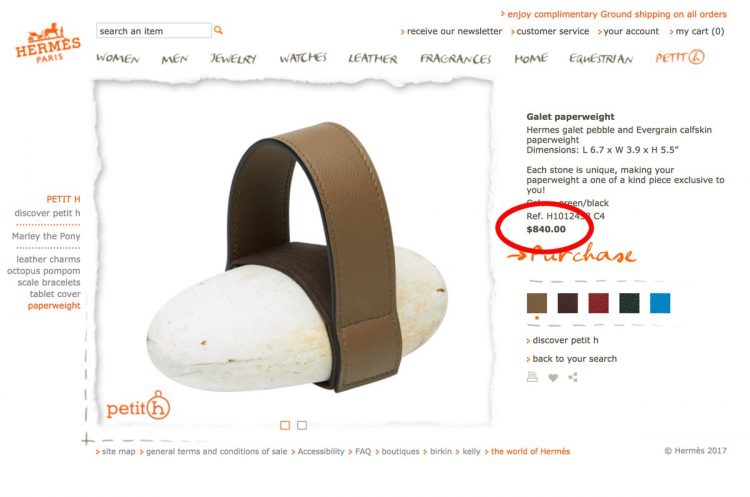
Task: Open the Equestrian menu
Action: click(x=601, y=58)
